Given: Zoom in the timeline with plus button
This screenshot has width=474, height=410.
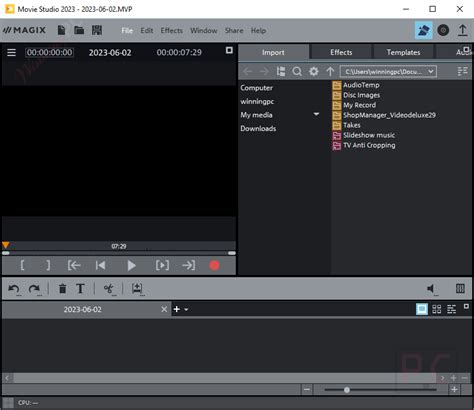Looking at the screenshot, I should [x=454, y=389].
